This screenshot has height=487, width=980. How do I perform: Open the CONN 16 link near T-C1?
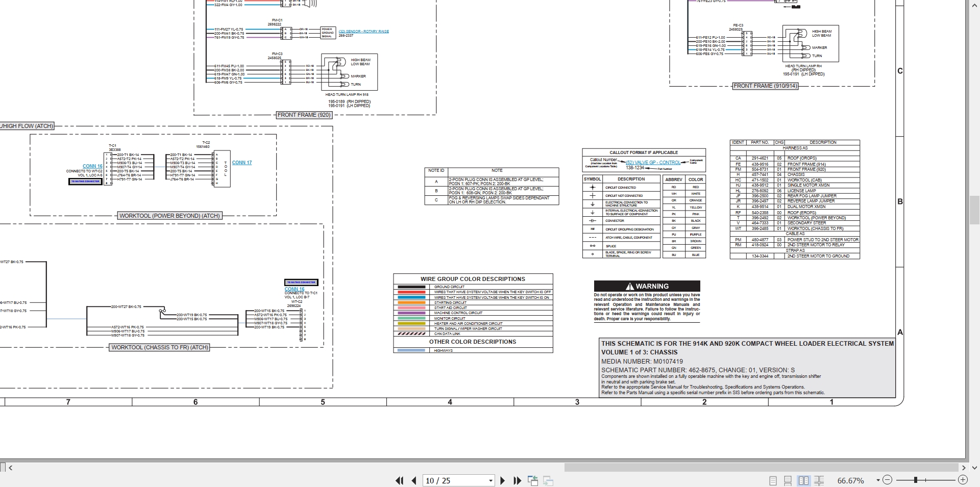pos(92,166)
